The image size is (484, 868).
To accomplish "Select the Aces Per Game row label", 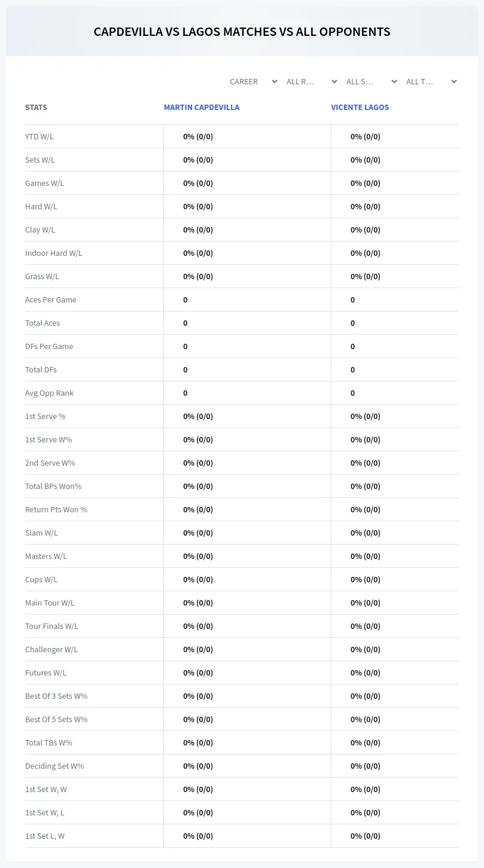I will point(51,299).
